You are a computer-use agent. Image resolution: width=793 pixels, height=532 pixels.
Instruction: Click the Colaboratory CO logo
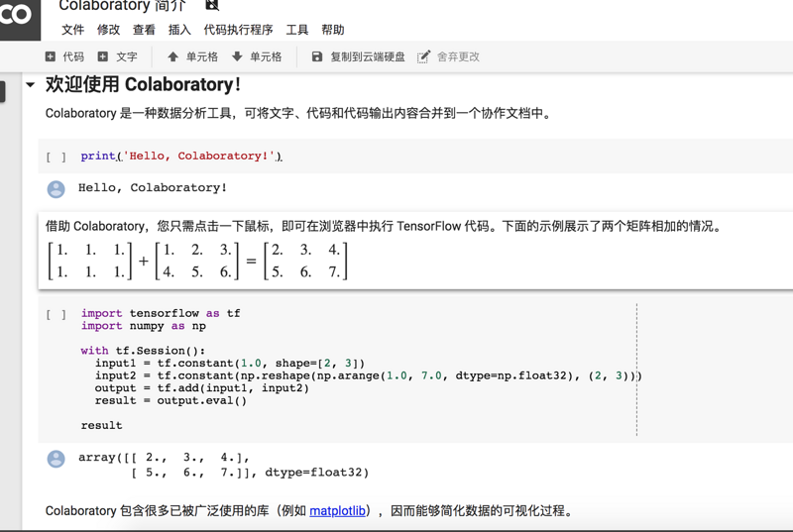click(x=18, y=18)
